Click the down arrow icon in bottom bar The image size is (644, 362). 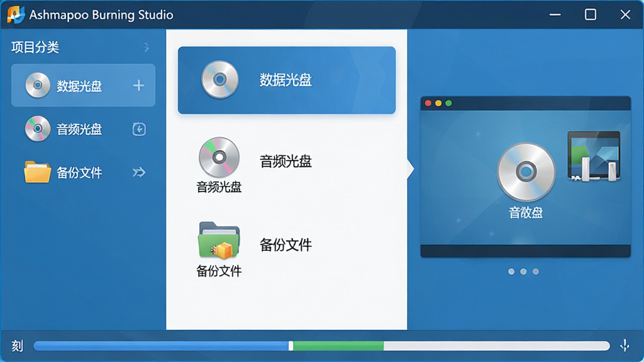625,346
